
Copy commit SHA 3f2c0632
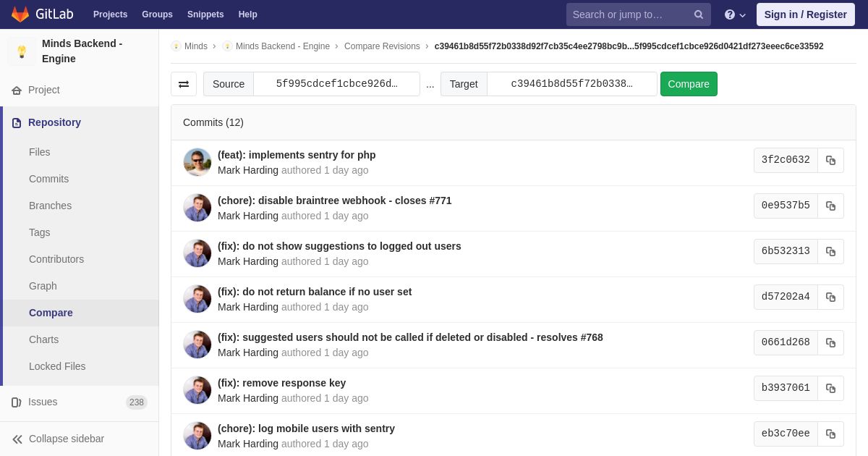(830, 160)
